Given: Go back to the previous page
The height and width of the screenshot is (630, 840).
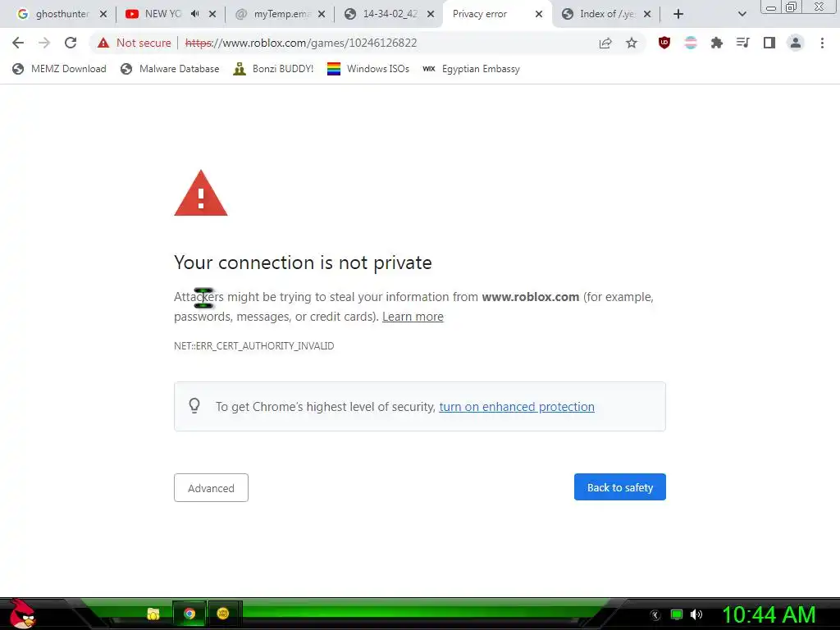Looking at the screenshot, I should coord(18,43).
